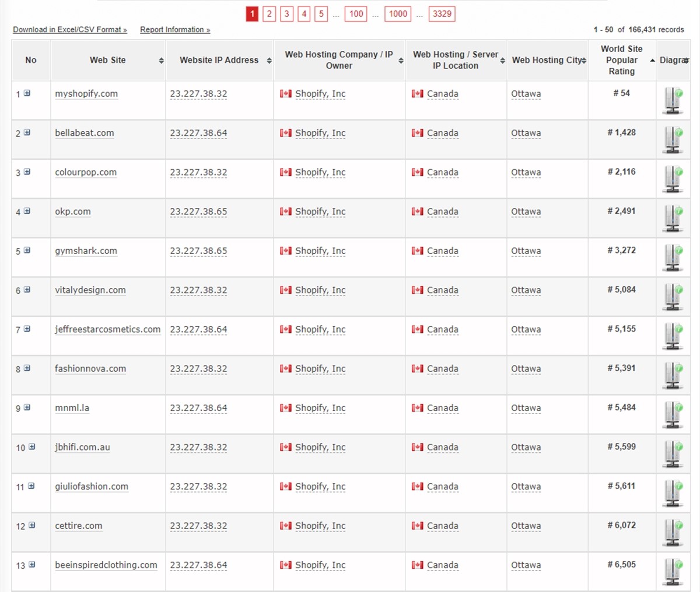Click Diagram column header
700x592 pixels.
(x=674, y=60)
